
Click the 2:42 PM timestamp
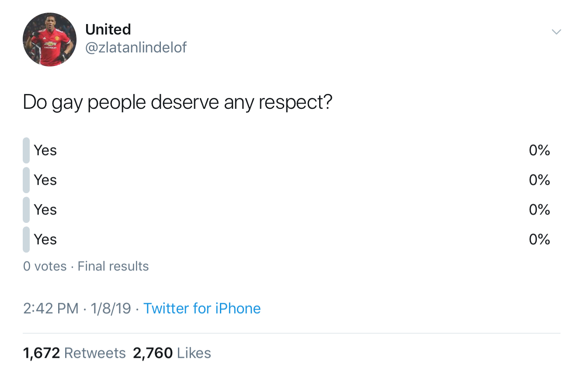pyautogui.click(x=51, y=309)
